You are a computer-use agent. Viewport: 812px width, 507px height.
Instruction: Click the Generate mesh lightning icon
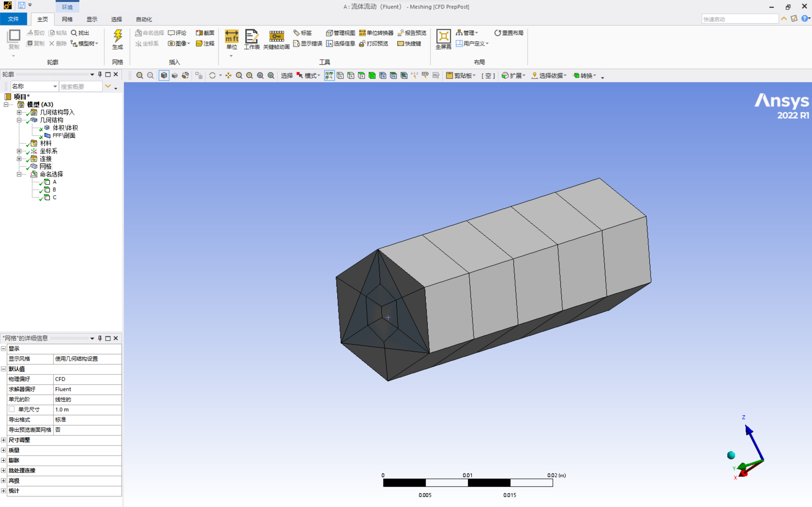click(117, 36)
